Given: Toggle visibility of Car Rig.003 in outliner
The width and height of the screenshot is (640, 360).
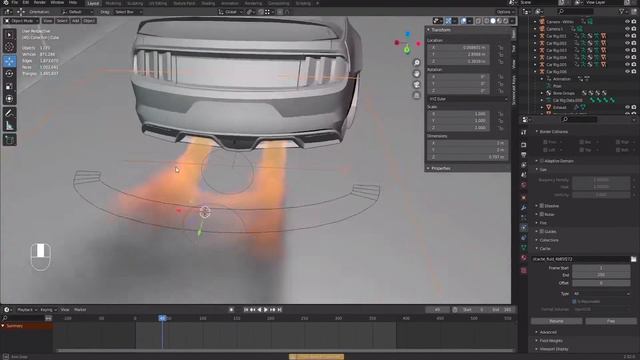Looking at the screenshot, I should (x=627, y=50).
